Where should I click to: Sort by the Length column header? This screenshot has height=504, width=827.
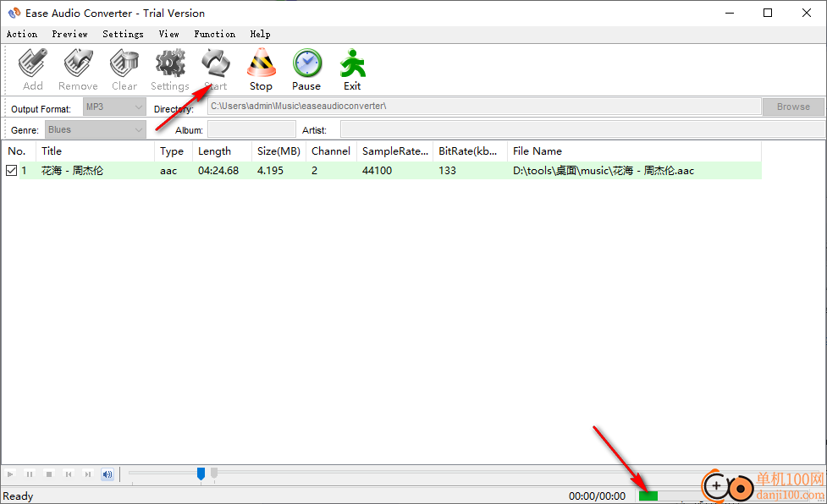[x=222, y=151]
